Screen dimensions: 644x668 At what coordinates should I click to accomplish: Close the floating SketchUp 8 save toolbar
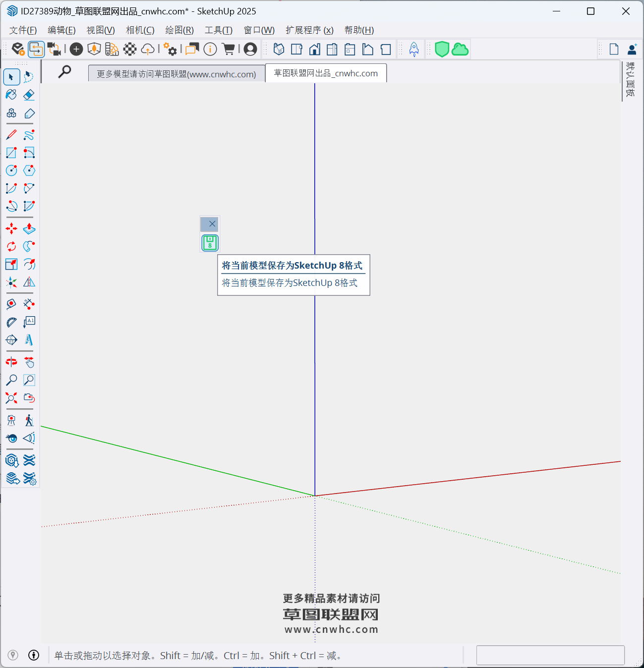212,224
